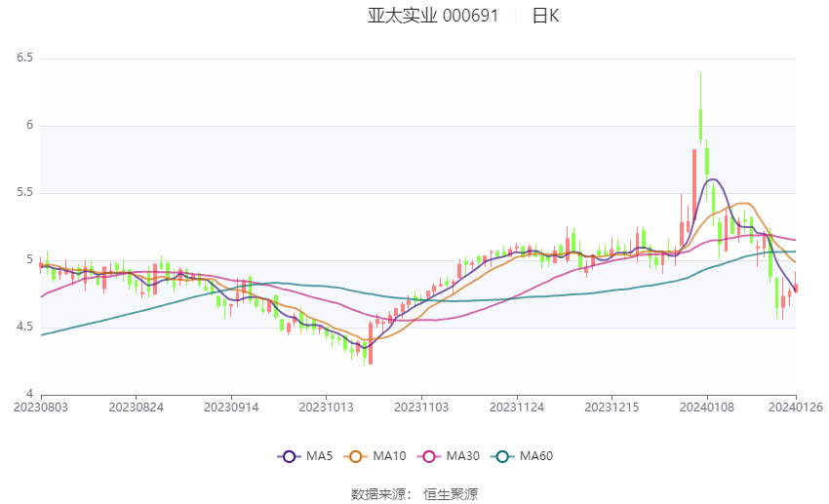This screenshot has width=829, height=504.
Task: Click the MA5 purple legend circle marker
Action: (290, 456)
